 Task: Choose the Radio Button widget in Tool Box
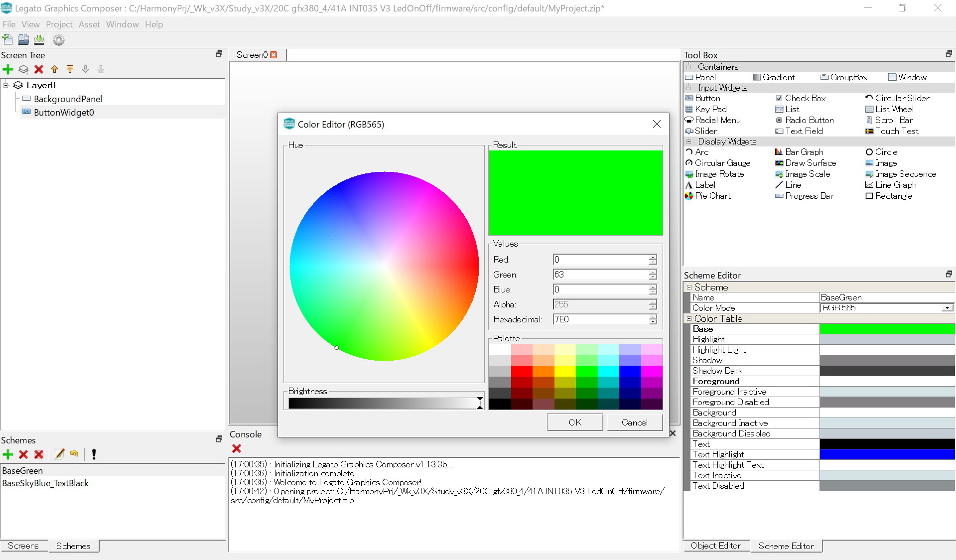pos(809,120)
